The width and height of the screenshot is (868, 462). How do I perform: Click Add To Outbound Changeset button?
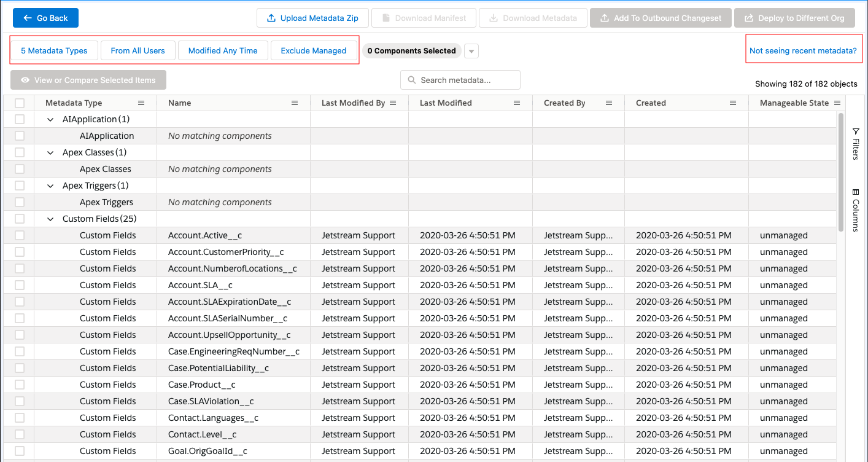point(661,18)
